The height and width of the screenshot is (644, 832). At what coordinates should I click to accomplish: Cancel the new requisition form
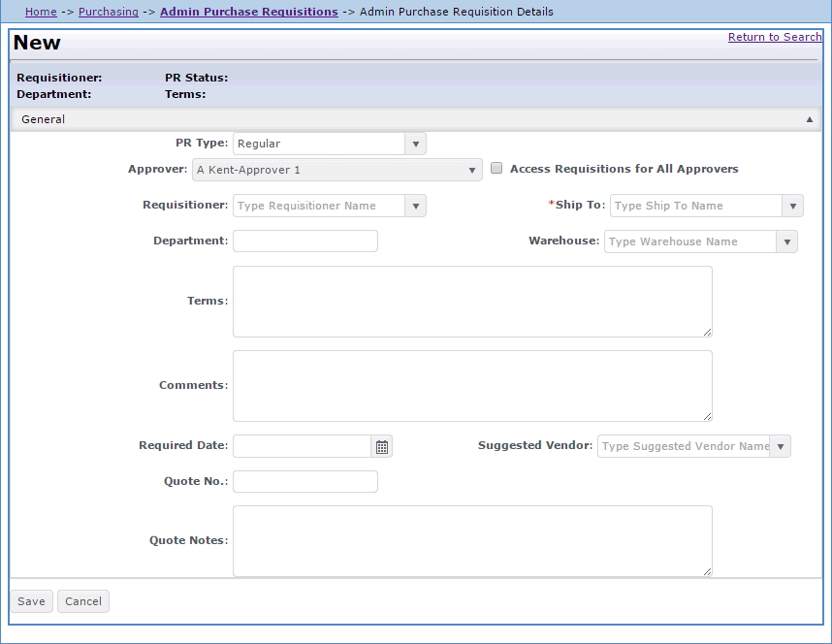[82, 601]
